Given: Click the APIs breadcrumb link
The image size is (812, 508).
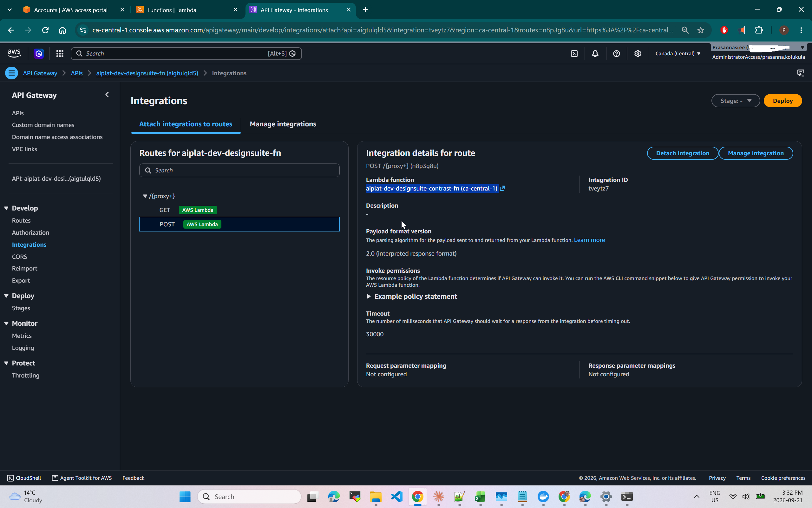Looking at the screenshot, I should click(76, 73).
